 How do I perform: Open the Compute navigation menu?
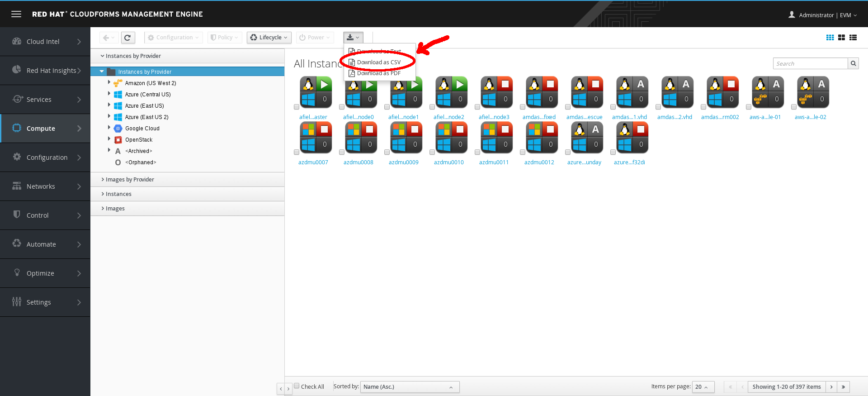point(45,129)
